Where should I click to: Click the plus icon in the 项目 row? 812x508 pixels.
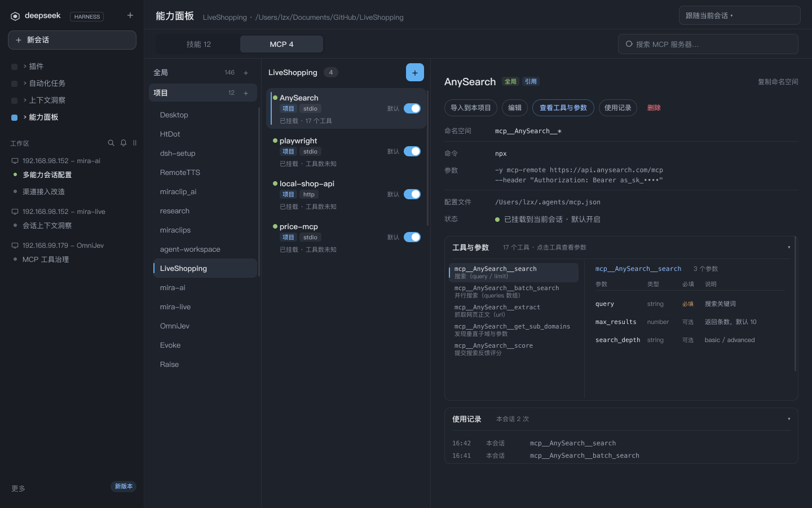[x=246, y=93]
